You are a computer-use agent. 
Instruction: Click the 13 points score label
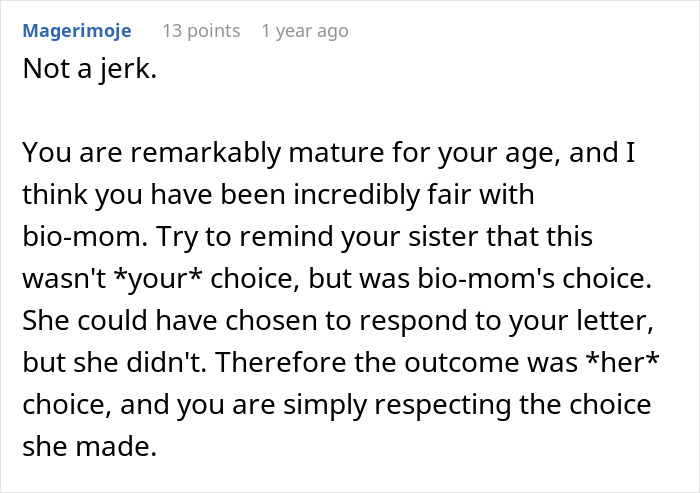coord(201,31)
